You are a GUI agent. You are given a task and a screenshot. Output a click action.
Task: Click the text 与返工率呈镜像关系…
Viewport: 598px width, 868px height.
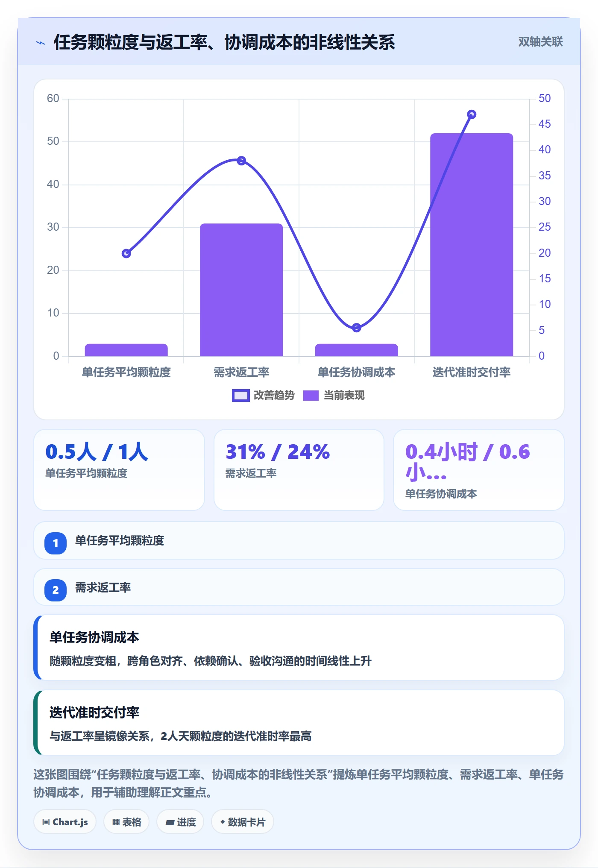click(x=181, y=736)
